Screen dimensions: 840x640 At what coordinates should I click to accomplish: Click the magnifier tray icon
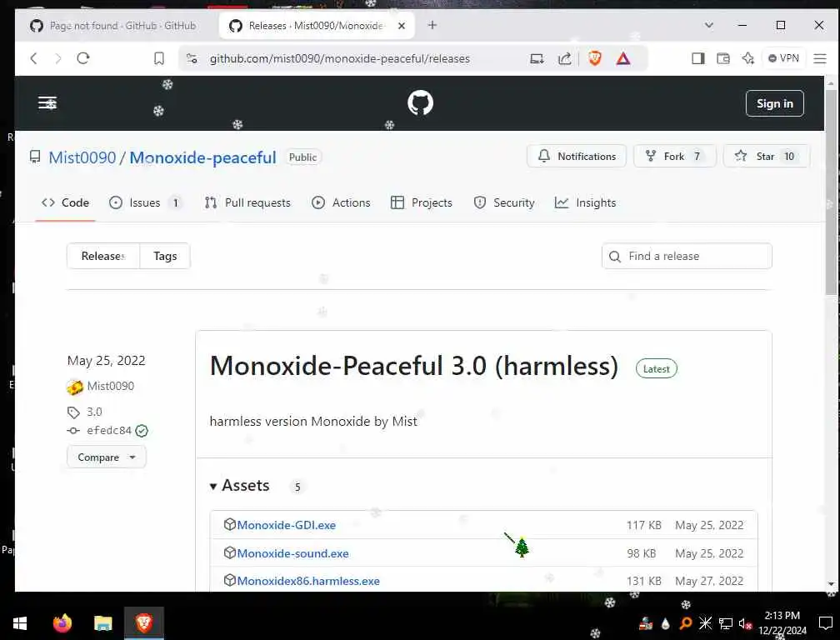tap(685, 623)
